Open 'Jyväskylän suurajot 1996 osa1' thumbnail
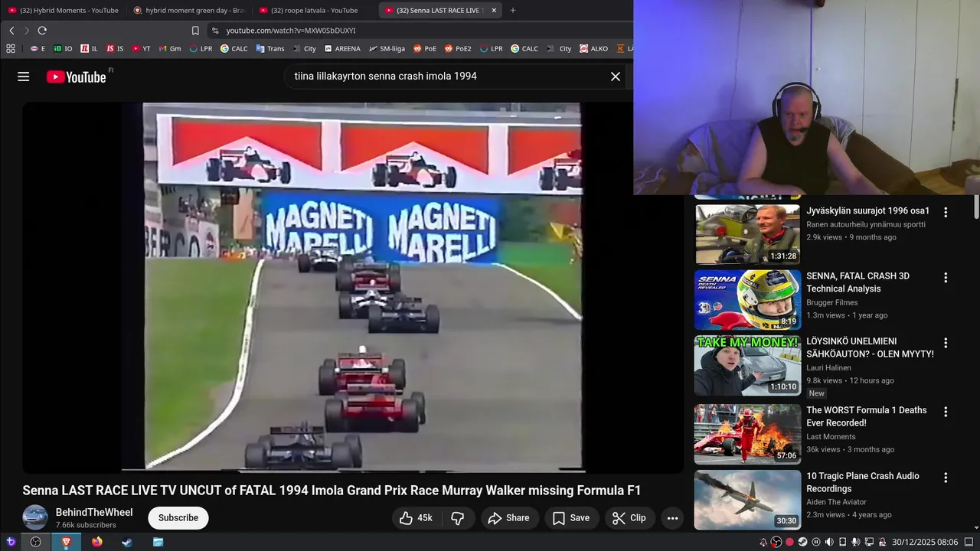The width and height of the screenshot is (980, 551). coord(747,233)
